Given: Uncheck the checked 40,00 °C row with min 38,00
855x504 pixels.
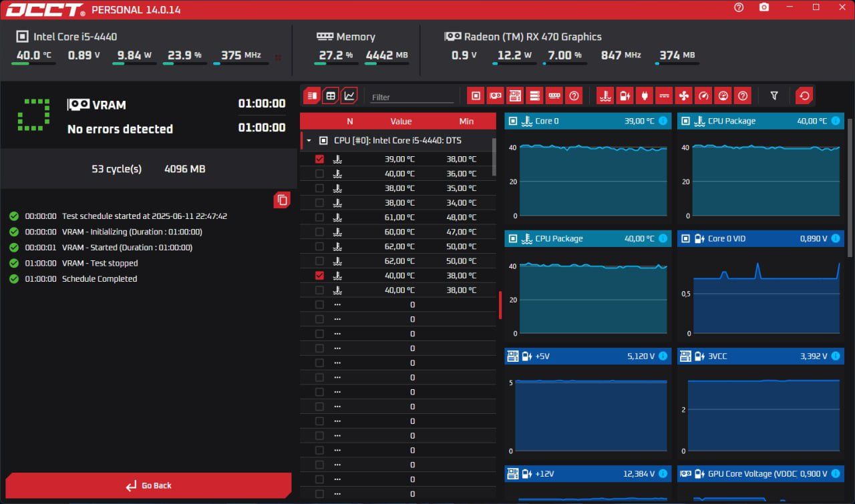Looking at the screenshot, I should coord(319,275).
